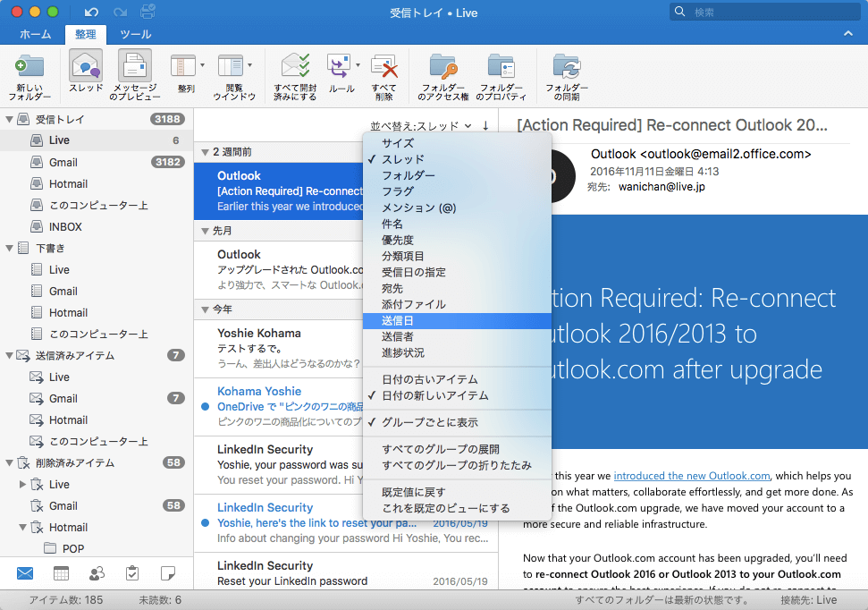Image resolution: width=868 pixels, height=610 pixels.
Task: Collapse the 削除済みアイテム folder group
Action: pos(10,462)
